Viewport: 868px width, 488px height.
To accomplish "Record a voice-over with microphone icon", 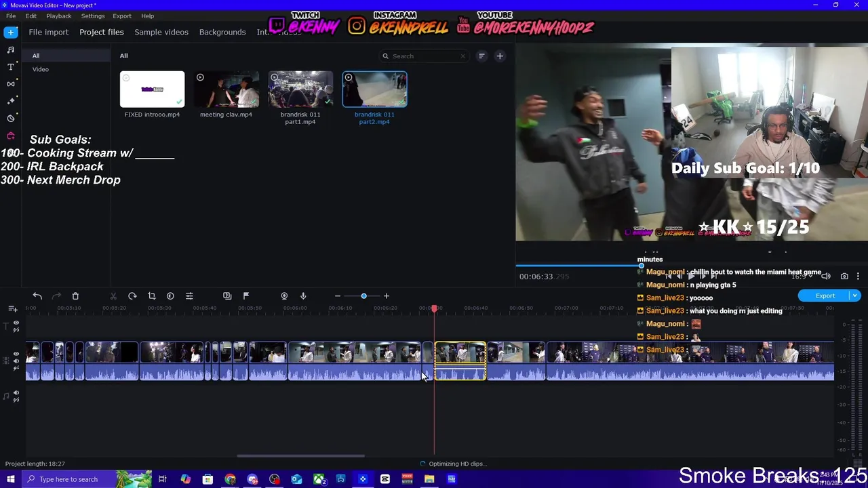I will click(303, 296).
